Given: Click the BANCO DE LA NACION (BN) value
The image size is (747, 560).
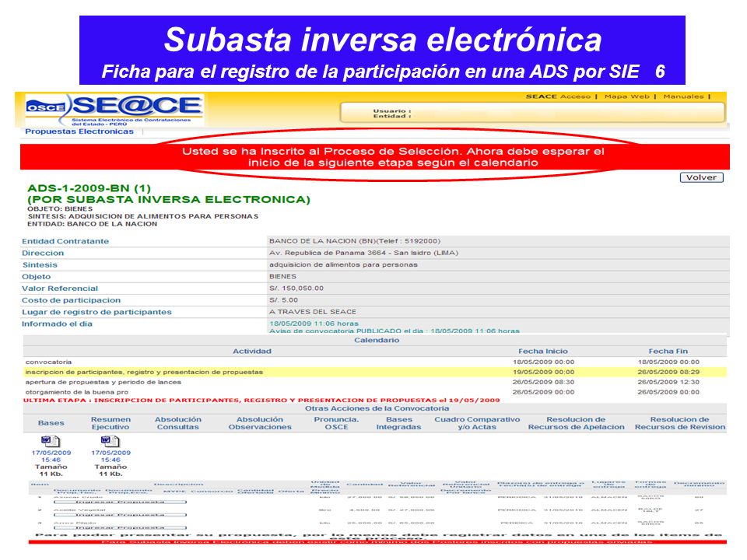Looking at the screenshot, I should click(x=355, y=241).
